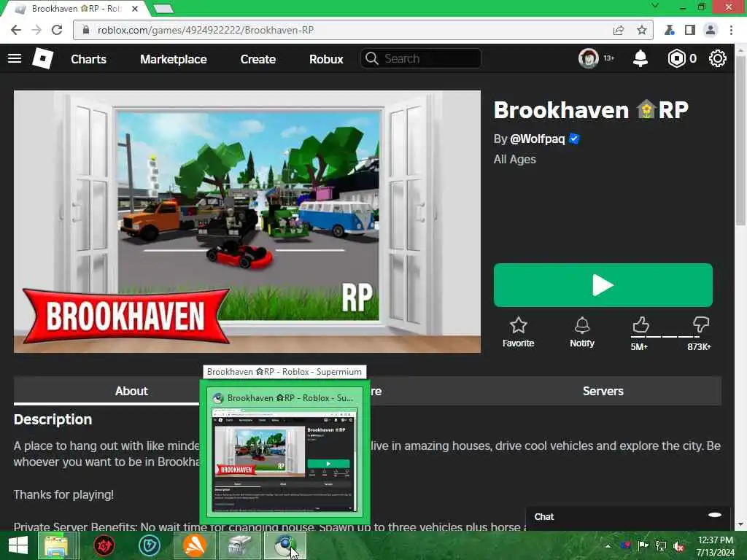Open the Robux balance icon

coord(676,58)
